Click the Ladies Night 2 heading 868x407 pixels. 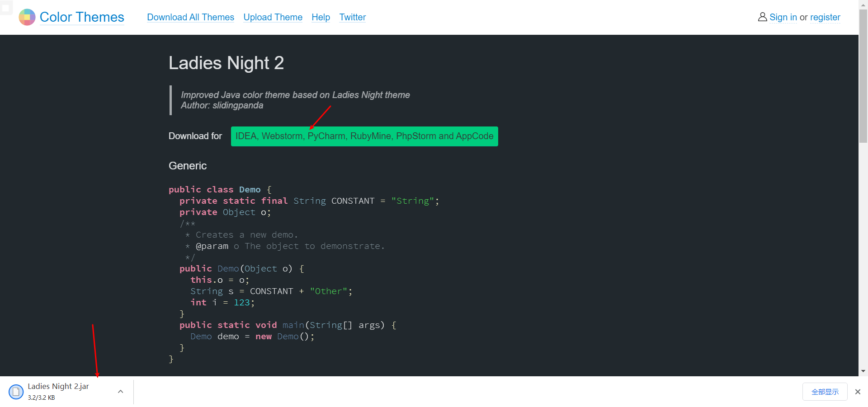coord(226,63)
